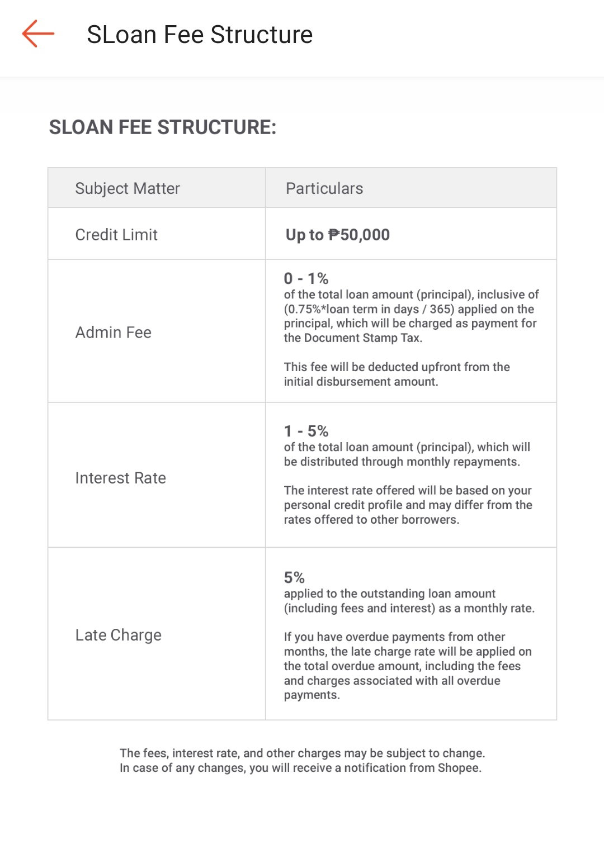Click the 0 - 1% admin fee rate
The height and width of the screenshot is (868, 604).
(x=306, y=278)
